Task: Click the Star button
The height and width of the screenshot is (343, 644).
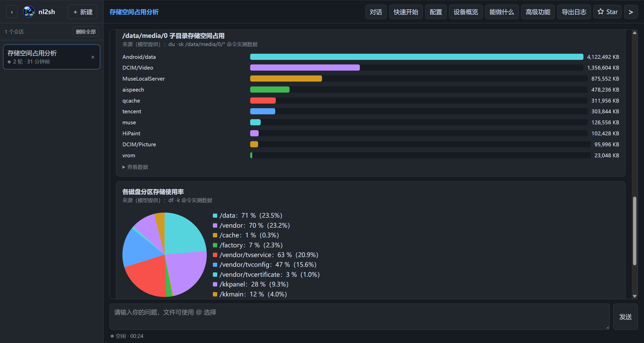Action: pyautogui.click(x=607, y=12)
